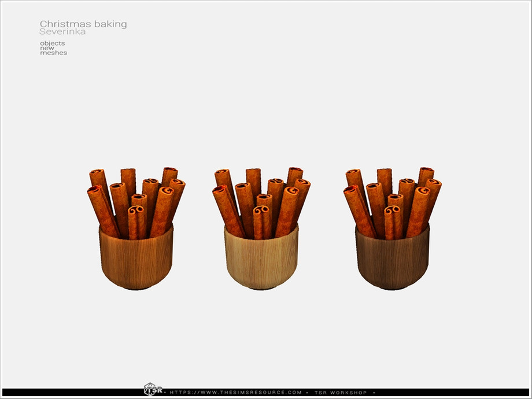
Task: Click the far right end of the black footer bar
Action: coord(523,393)
